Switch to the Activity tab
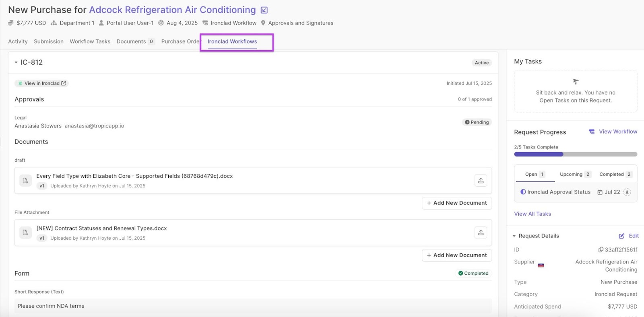 18,41
